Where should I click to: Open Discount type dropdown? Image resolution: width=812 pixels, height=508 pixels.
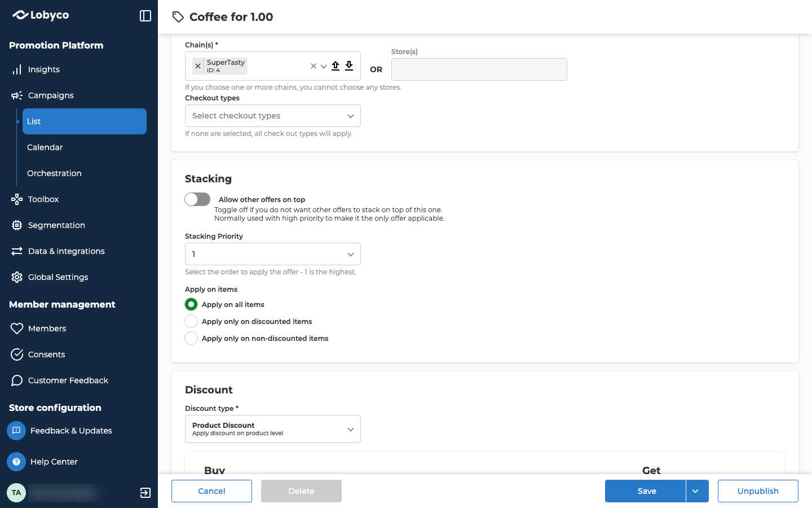(273, 429)
